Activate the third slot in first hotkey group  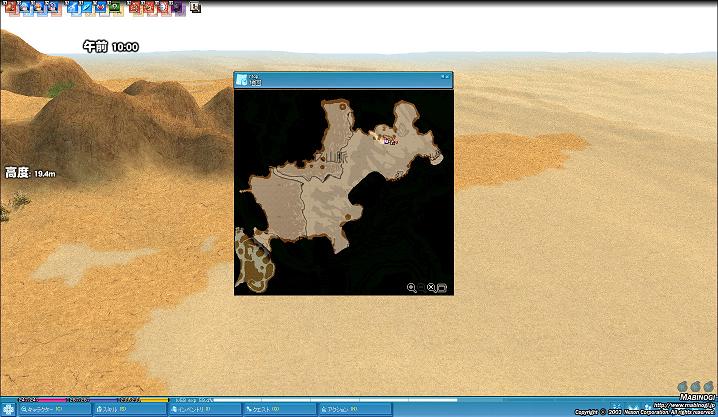(39, 7)
